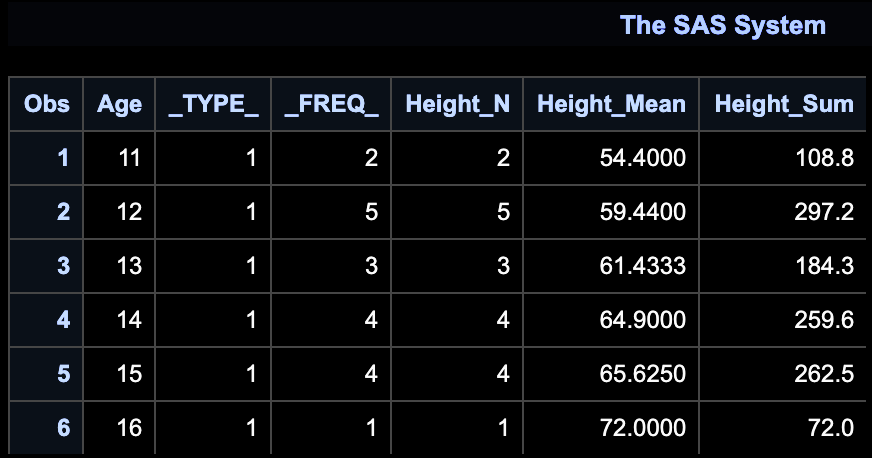Select Height_Mean value 54.4000
Viewport: 872px width, 458px height.
tap(642, 158)
